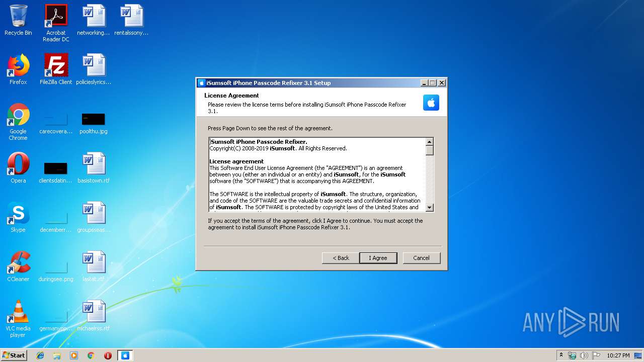
Task: Launch Skype desktop shortcut
Action: click(18, 217)
